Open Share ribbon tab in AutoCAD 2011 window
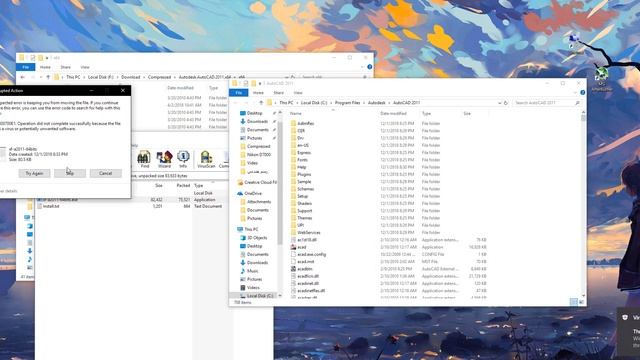The width and height of the screenshot is (640, 360). (278, 93)
